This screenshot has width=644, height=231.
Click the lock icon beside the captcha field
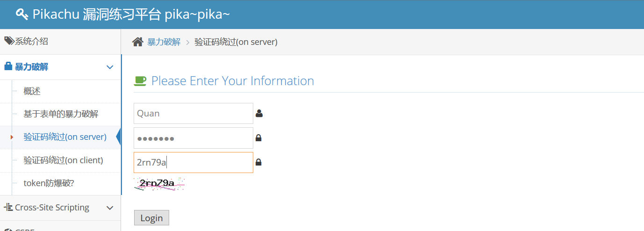(258, 162)
